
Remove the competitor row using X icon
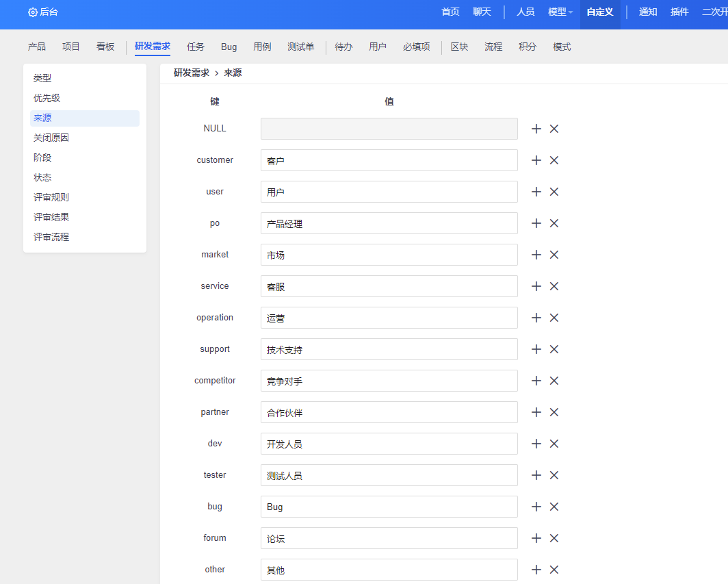click(x=554, y=381)
